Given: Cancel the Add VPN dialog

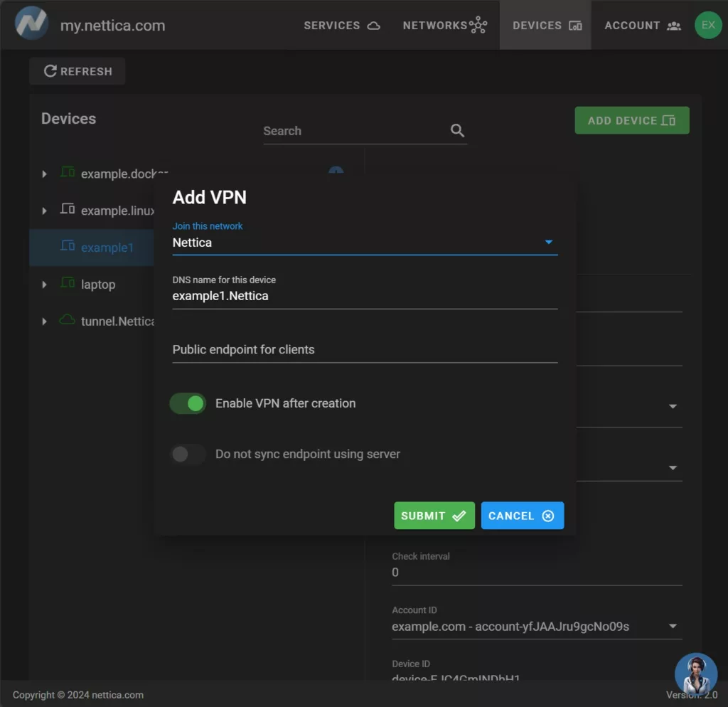Looking at the screenshot, I should click(x=522, y=516).
